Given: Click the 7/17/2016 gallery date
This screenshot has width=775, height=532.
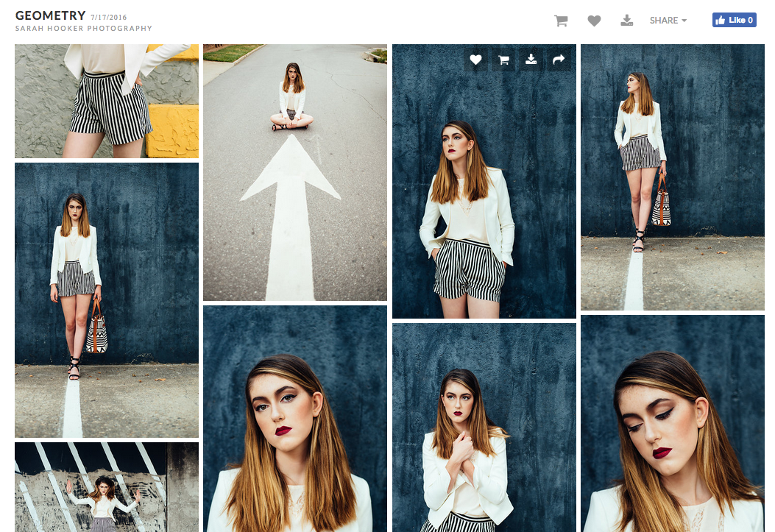Looking at the screenshot, I should pos(109,17).
